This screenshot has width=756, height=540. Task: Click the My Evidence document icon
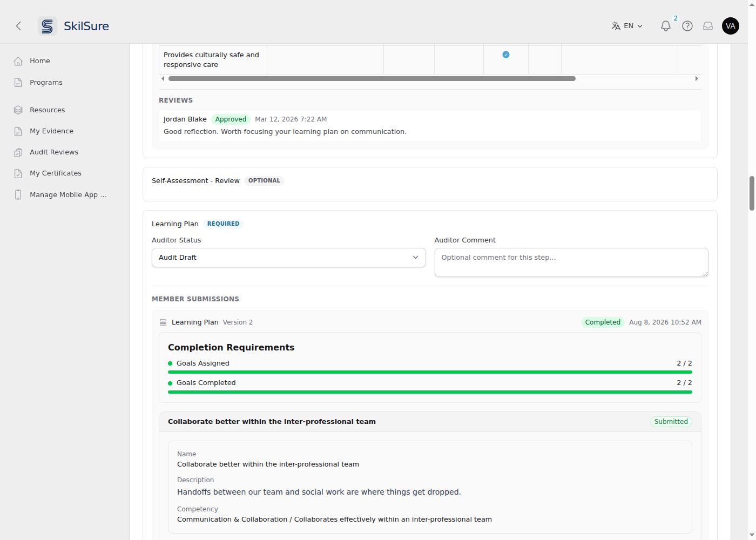tap(18, 131)
